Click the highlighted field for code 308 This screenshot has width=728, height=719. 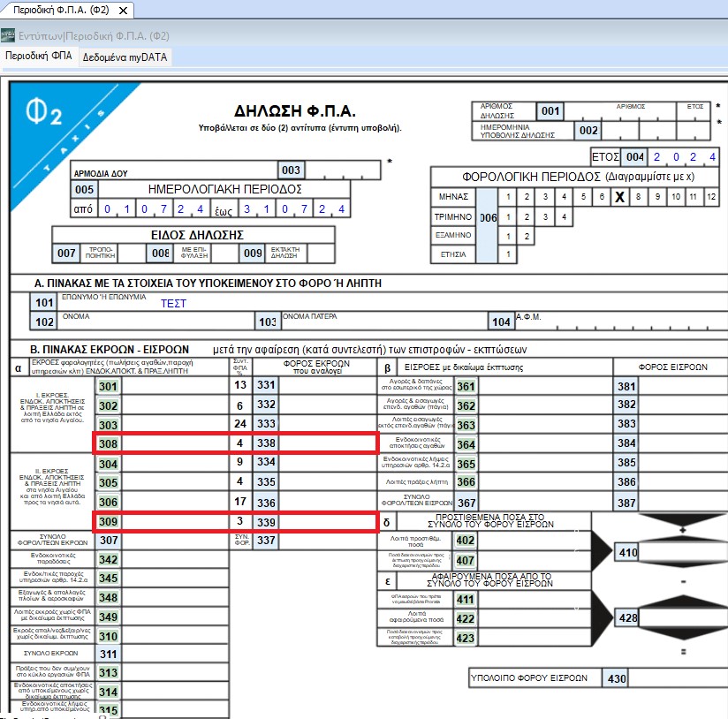pos(175,443)
